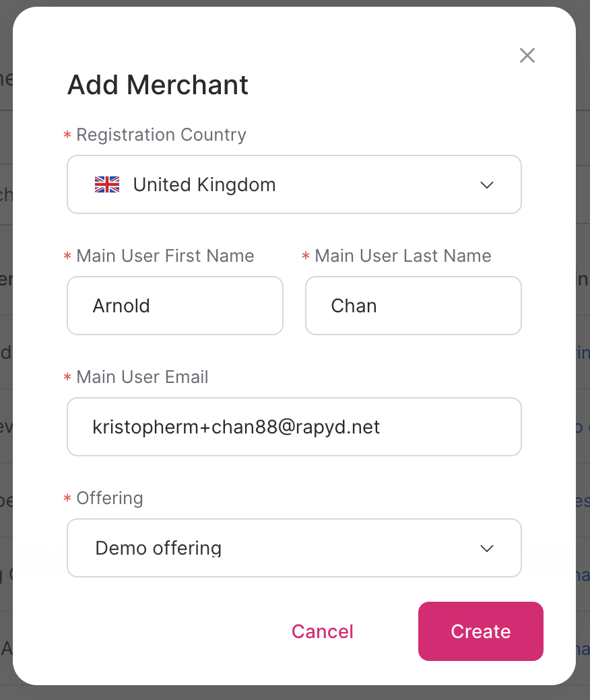
Task: Click the Registration Country label text
Action: 162,135
